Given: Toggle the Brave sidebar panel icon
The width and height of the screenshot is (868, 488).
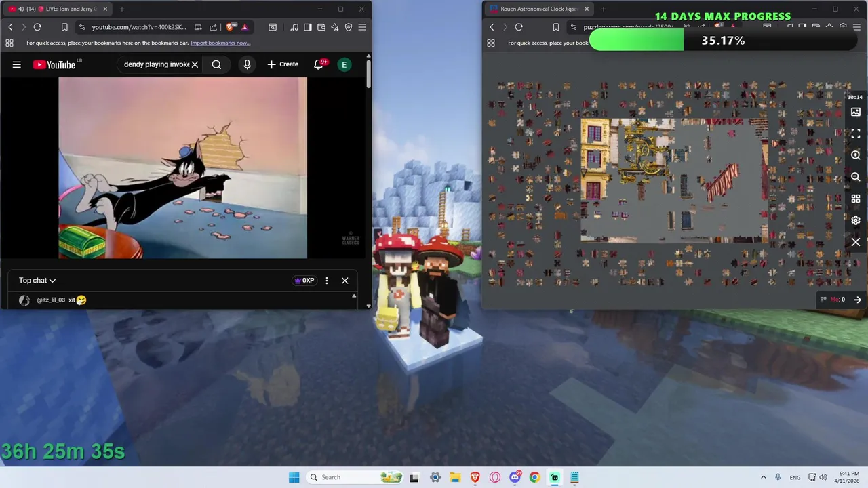Looking at the screenshot, I should 308,27.
